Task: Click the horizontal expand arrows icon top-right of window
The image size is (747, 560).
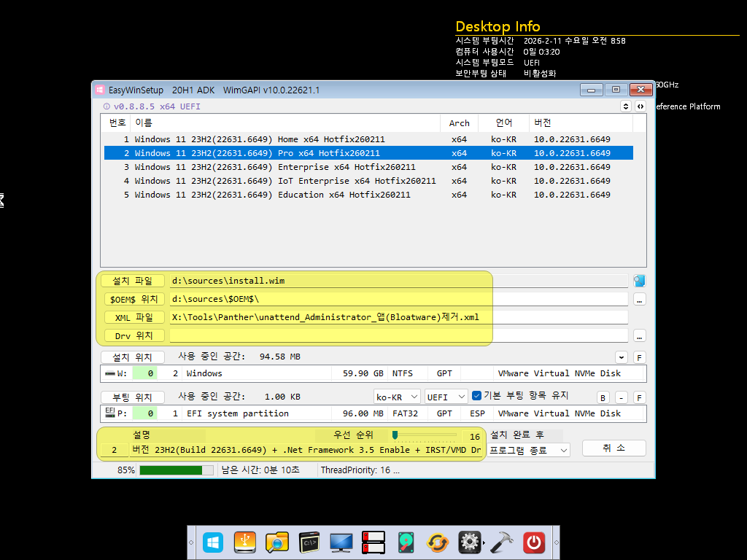Action: pos(640,106)
